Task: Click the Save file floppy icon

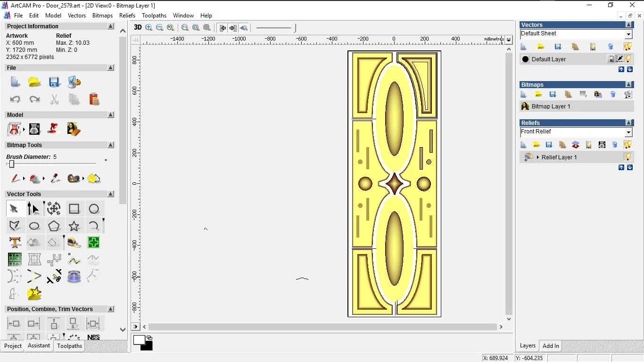Action: tap(54, 82)
